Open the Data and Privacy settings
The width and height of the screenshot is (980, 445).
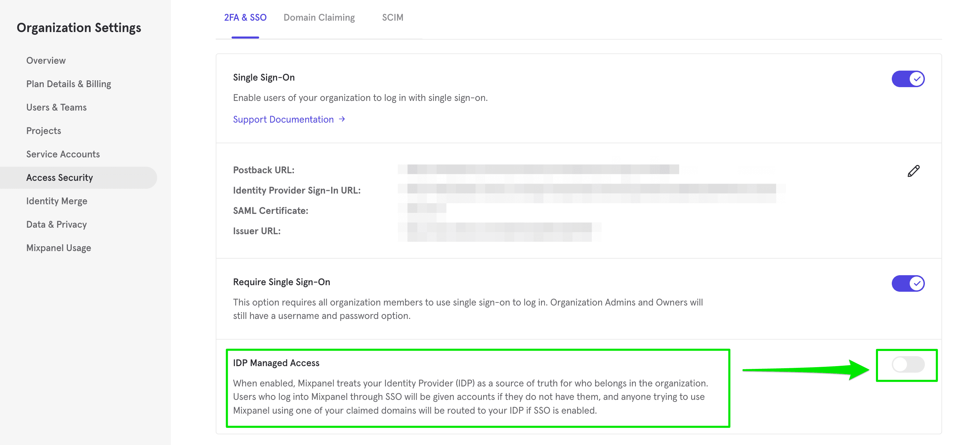pyautogui.click(x=56, y=224)
